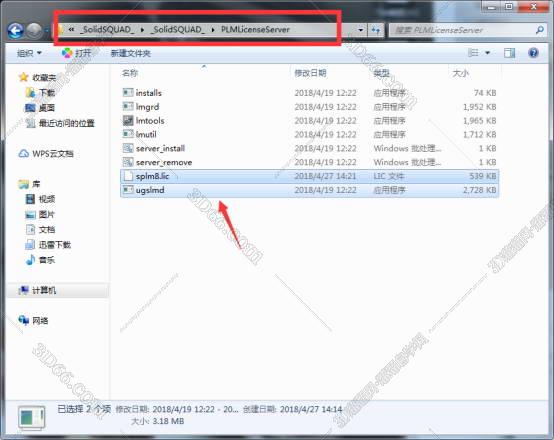Change the view with the view icon
Screen dimensions: 554x440
tap(473, 53)
